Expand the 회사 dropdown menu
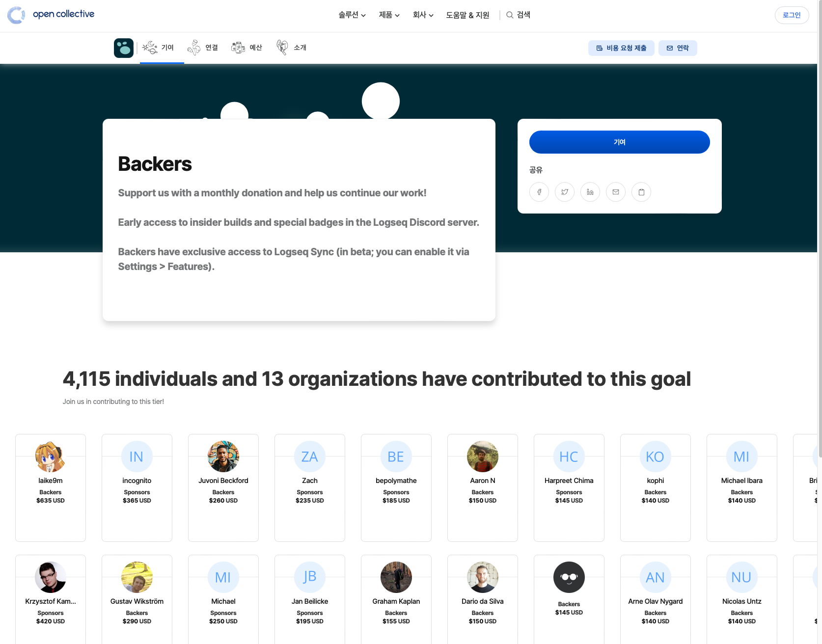 pyautogui.click(x=423, y=15)
